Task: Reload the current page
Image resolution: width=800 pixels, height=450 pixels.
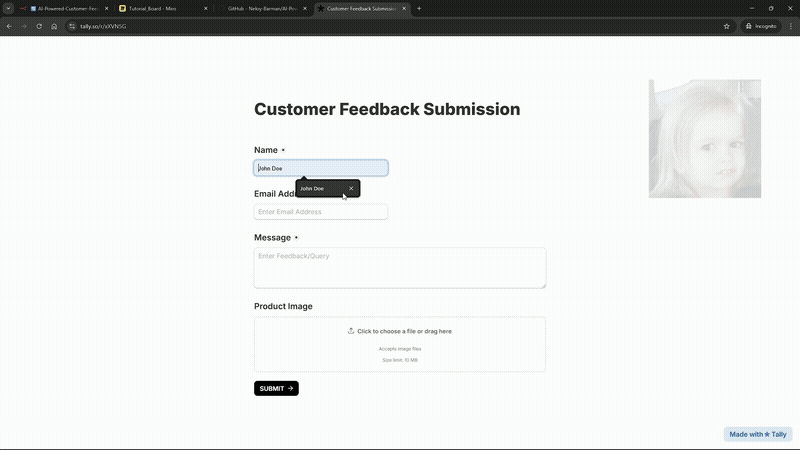Action: coord(39,26)
